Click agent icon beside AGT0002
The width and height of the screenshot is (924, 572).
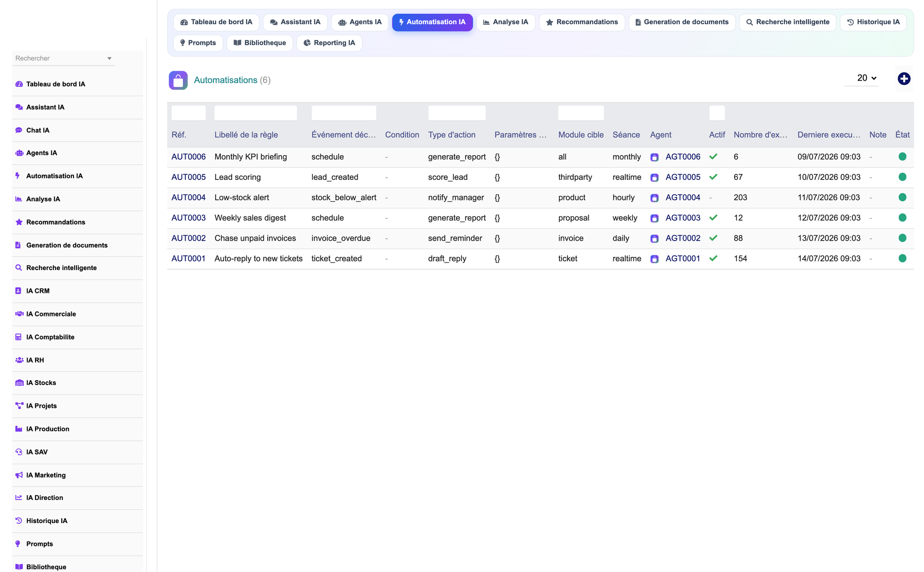click(654, 239)
